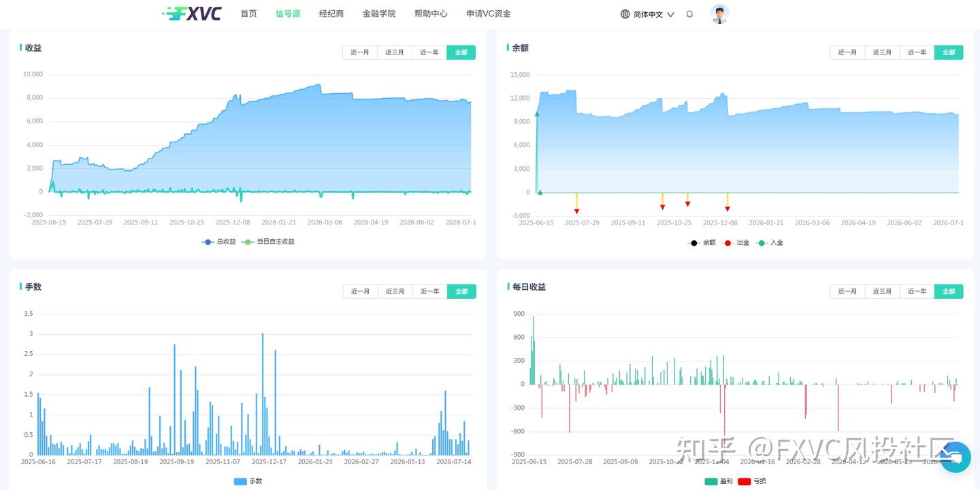Select 近三月 in the 余额 chart
Screen dimensions: 980x490
click(882, 52)
